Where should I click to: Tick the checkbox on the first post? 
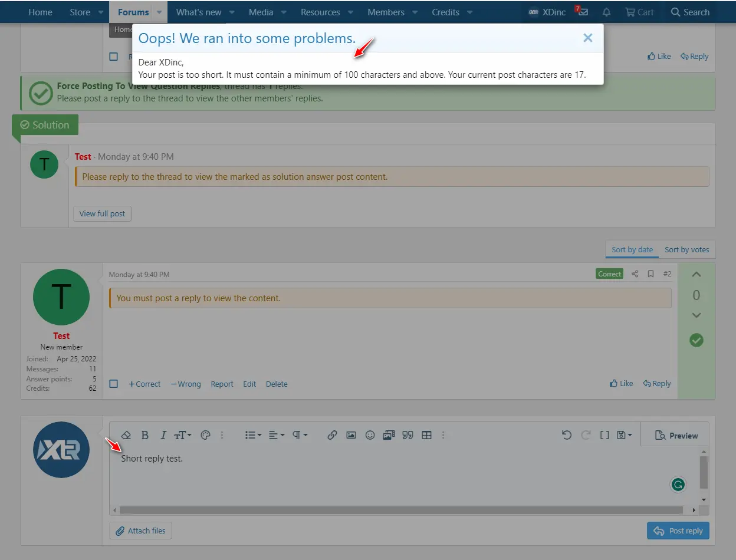[114, 57]
